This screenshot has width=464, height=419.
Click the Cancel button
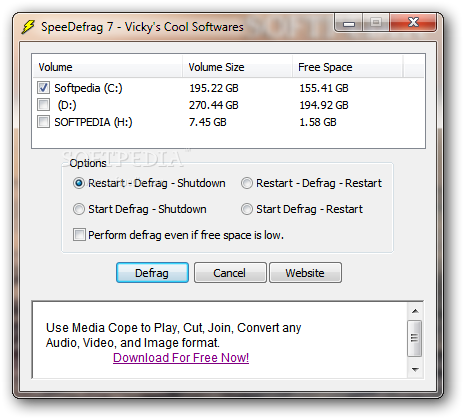(x=230, y=273)
